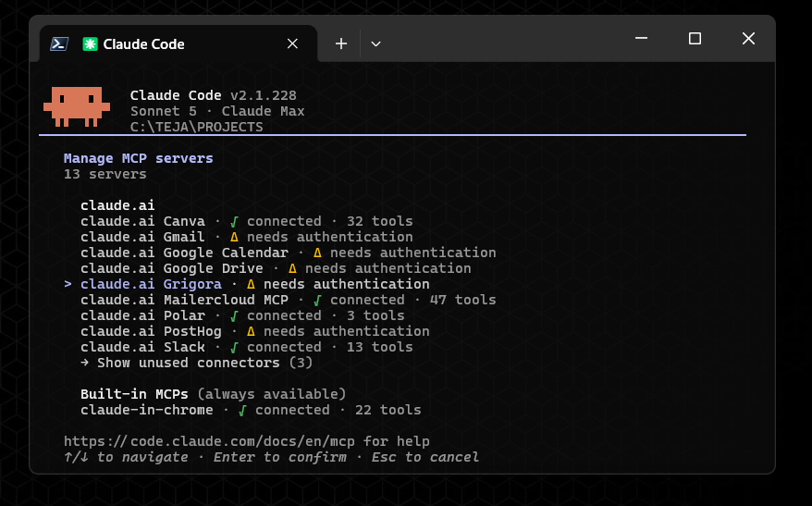The image size is (812, 506).
Task: Click the Built-in MCPs section heading
Action: (134, 394)
